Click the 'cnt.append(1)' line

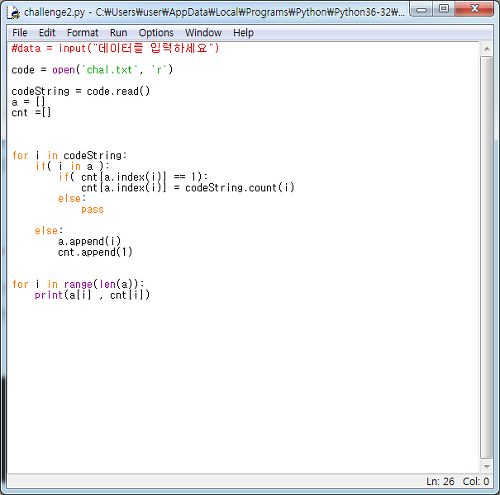[x=95, y=252]
